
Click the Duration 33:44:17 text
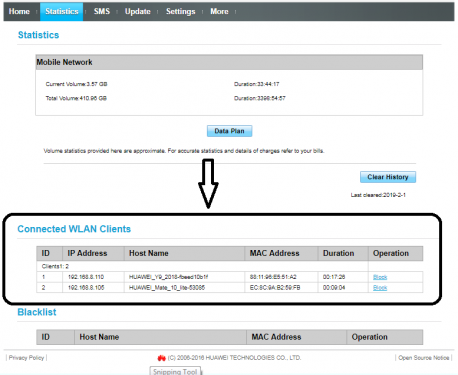click(256, 84)
